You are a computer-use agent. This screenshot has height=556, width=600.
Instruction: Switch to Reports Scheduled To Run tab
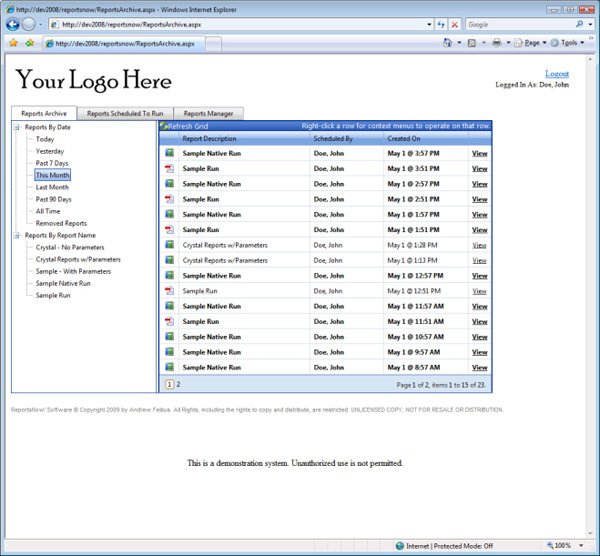[125, 113]
